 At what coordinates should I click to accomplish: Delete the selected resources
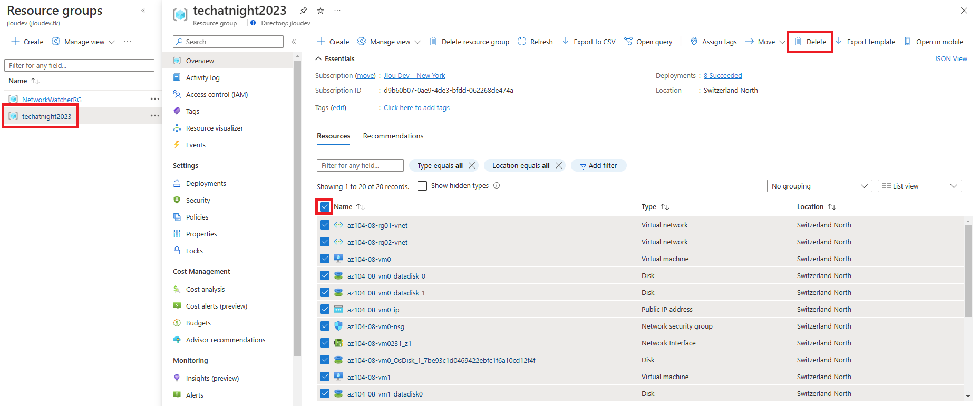click(x=810, y=42)
